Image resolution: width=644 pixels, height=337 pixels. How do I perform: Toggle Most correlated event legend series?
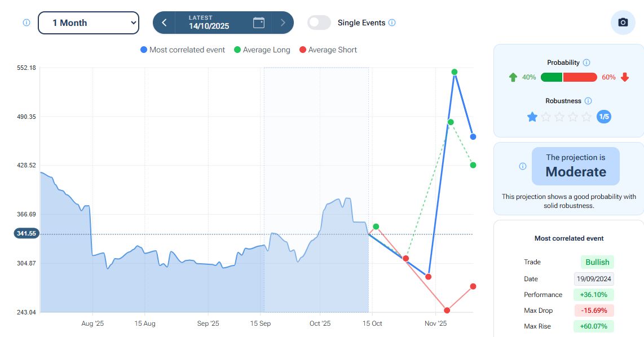[x=182, y=50]
